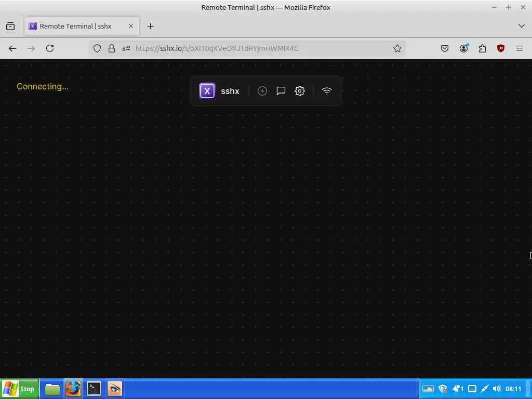Bookmark this page with star

[397, 48]
